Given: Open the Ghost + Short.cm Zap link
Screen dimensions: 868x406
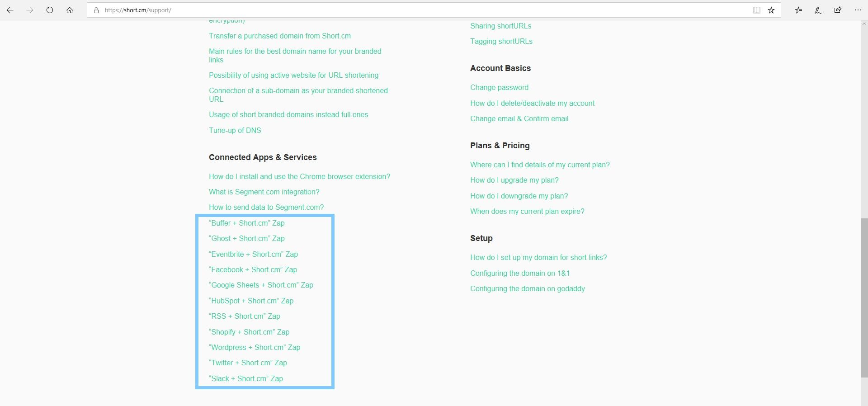Looking at the screenshot, I should click(x=247, y=238).
